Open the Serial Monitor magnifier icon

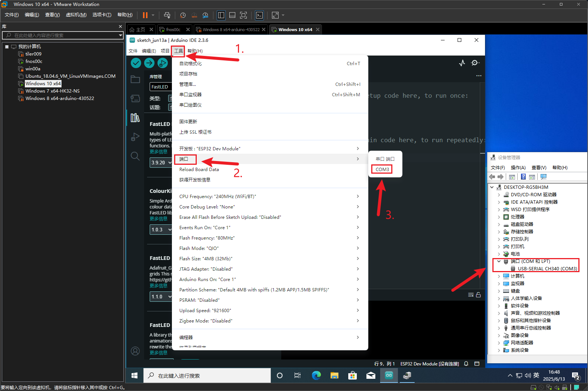[x=475, y=63]
